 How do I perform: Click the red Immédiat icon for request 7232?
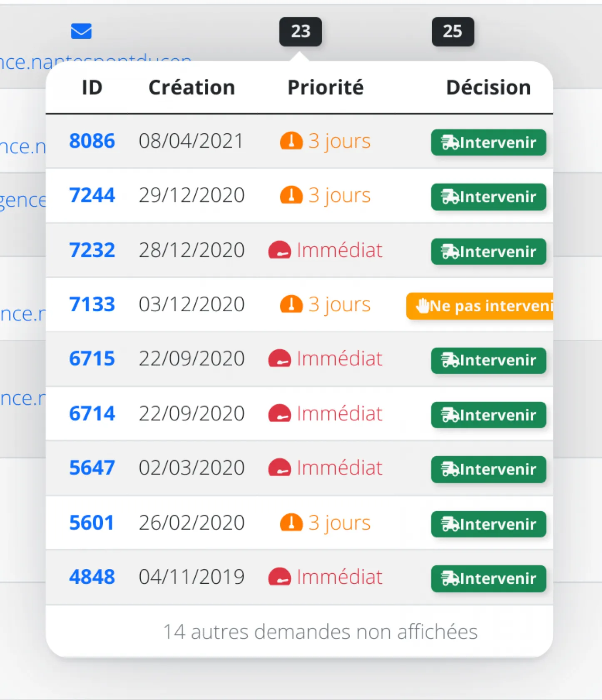[279, 250]
